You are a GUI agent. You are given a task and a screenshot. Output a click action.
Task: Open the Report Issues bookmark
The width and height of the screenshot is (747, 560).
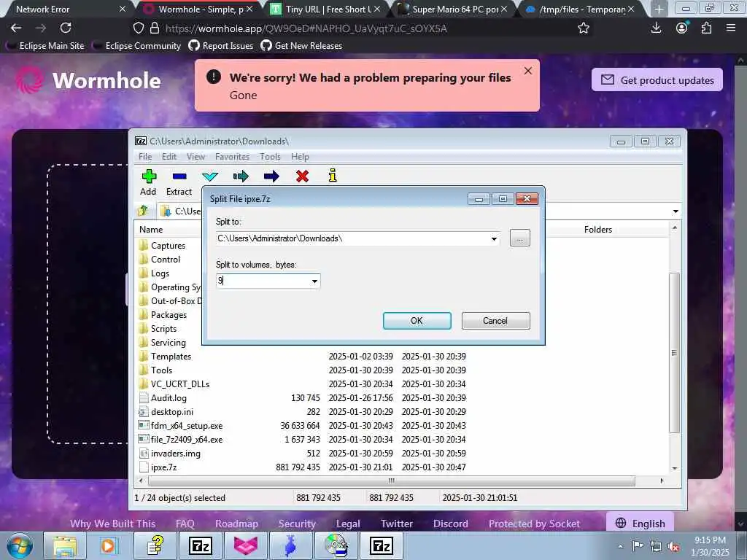pos(221,46)
